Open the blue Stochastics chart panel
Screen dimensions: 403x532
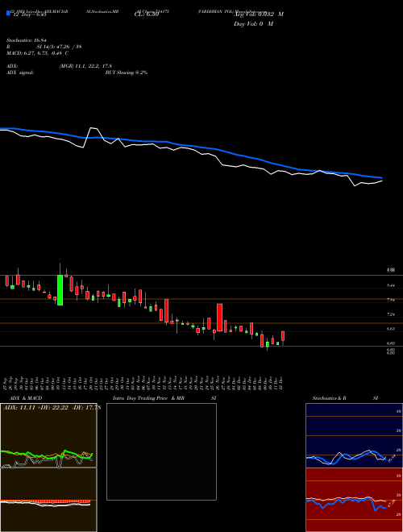[x=354, y=435]
